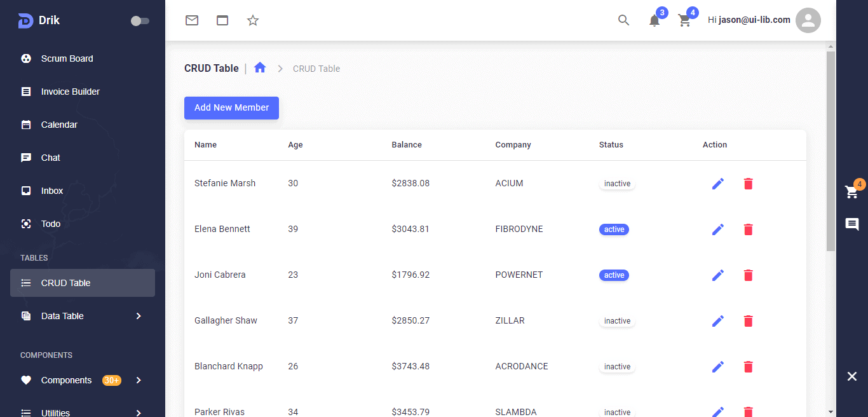Close the right side panel with X

(x=852, y=376)
